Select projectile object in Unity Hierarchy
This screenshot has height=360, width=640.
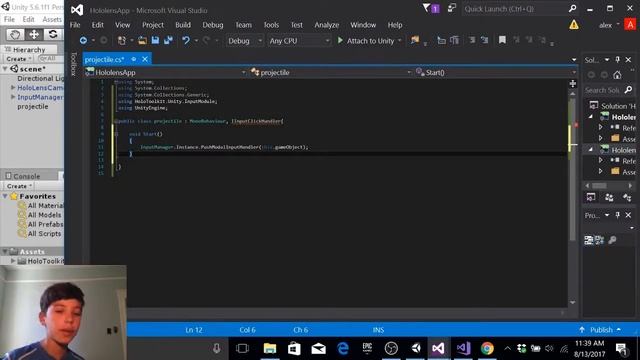coord(33,107)
